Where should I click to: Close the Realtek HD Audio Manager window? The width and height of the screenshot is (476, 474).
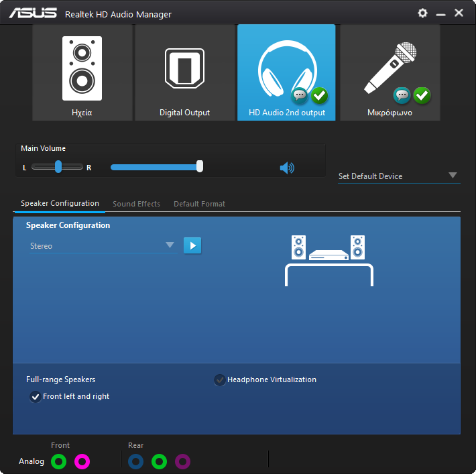tap(459, 13)
